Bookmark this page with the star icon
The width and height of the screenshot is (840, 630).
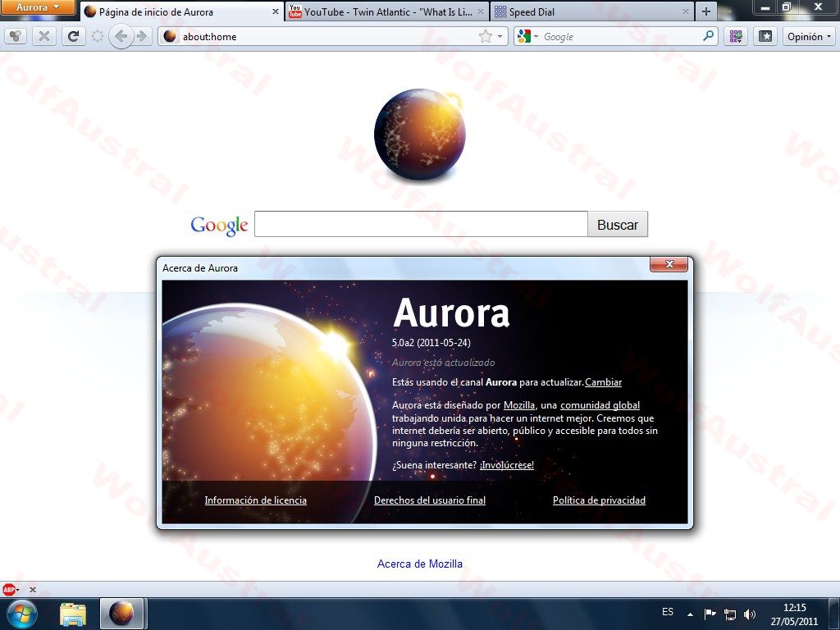(x=486, y=36)
